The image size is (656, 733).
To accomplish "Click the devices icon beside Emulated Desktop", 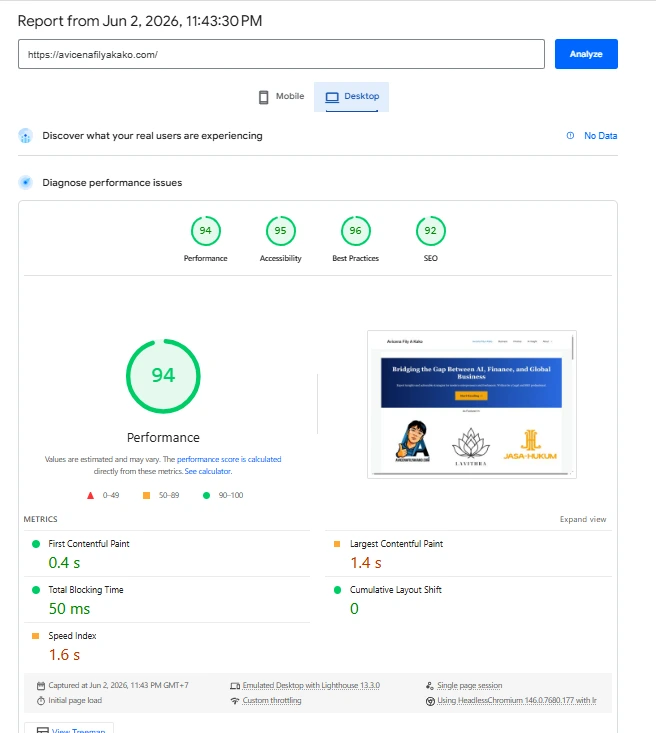I will (235, 686).
